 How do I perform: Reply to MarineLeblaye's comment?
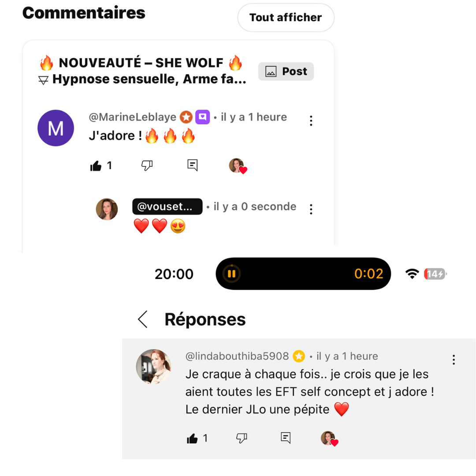[192, 165]
